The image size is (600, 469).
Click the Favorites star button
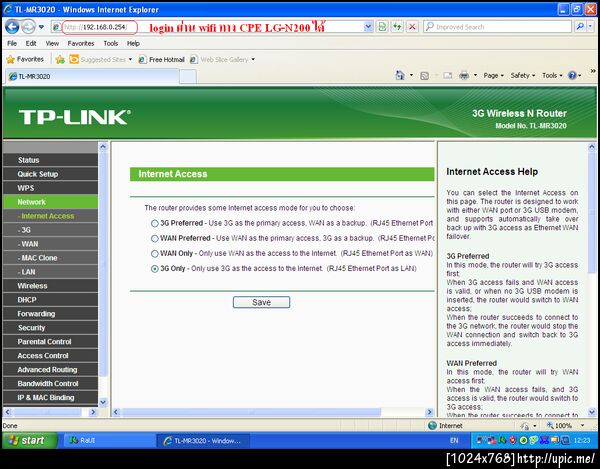click(x=25, y=59)
